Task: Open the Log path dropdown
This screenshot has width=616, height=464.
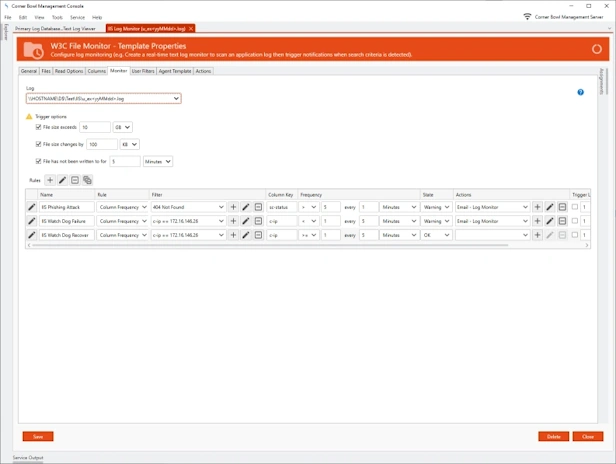Action: click(176, 99)
